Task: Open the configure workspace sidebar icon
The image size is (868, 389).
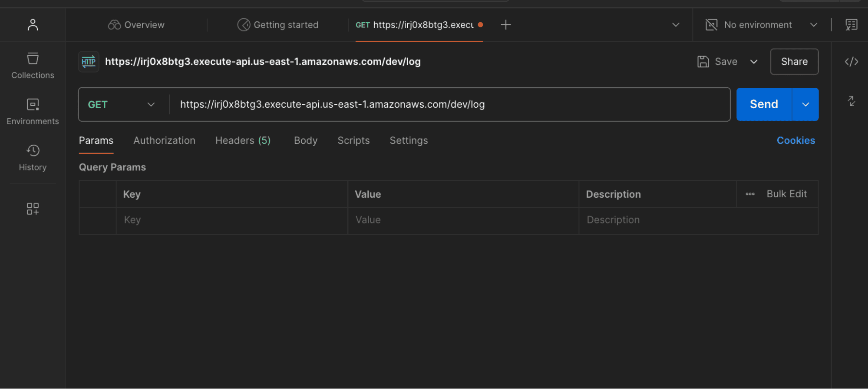Action: click(33, 209)
